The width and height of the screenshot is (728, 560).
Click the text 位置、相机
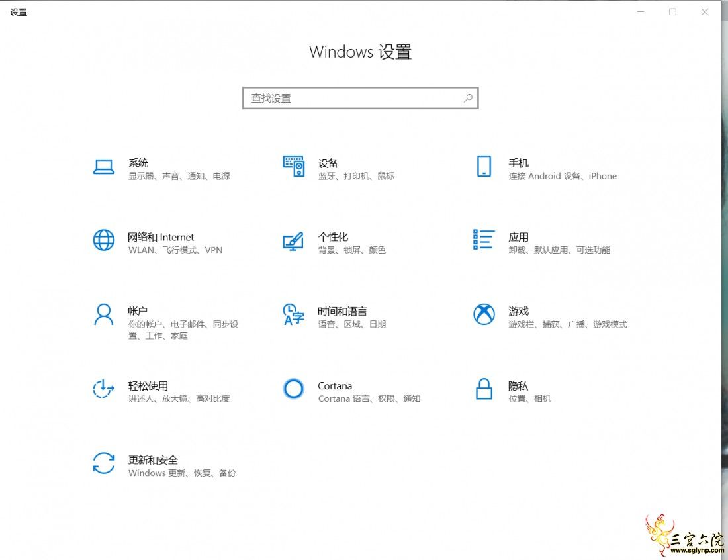coord(529,398)
